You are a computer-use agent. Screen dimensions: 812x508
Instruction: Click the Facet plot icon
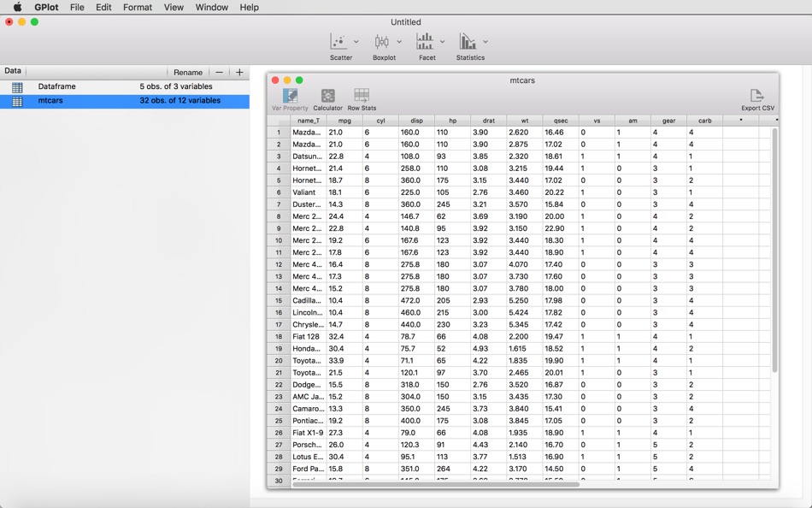(x=425, y=41)
